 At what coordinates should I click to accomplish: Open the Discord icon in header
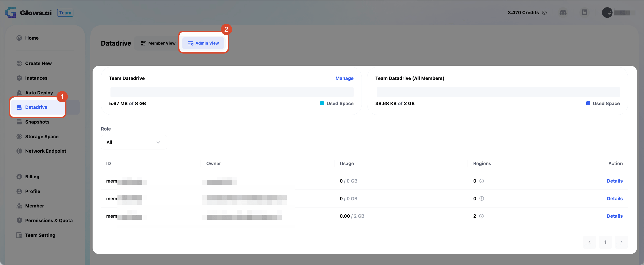click(563, 12)
